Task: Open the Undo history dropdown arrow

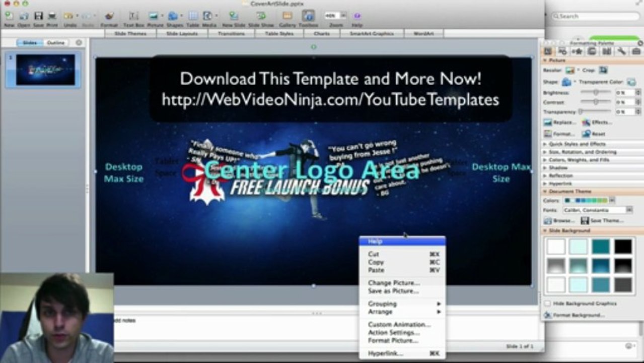Action: pos(77,16)
